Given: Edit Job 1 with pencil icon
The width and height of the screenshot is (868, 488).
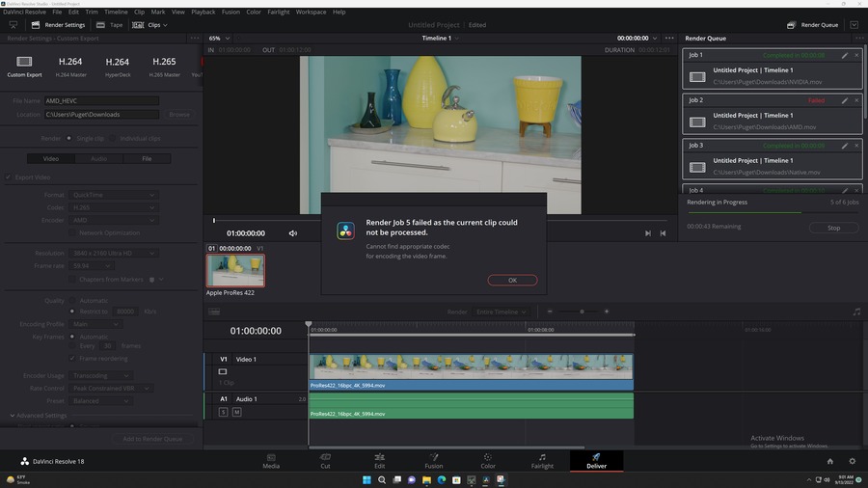Looking at the screenshot, I should (845, 55).
